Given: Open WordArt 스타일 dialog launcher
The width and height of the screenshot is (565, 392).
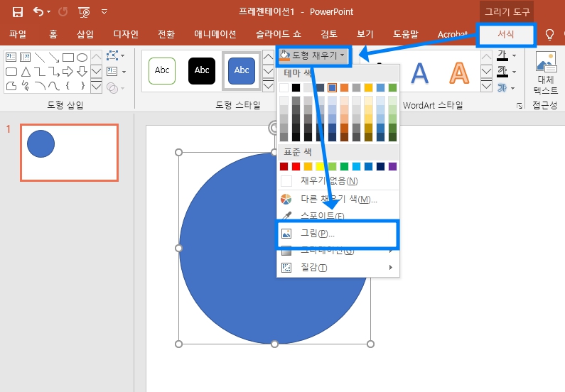Looking at the screenshot, I should click(520, 106).
